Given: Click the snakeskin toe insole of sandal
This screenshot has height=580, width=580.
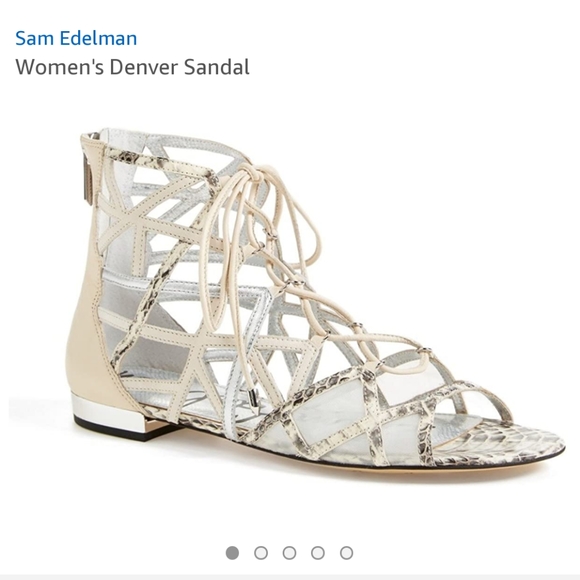Looking at the screenshot, I should click(x=503, y=444).
